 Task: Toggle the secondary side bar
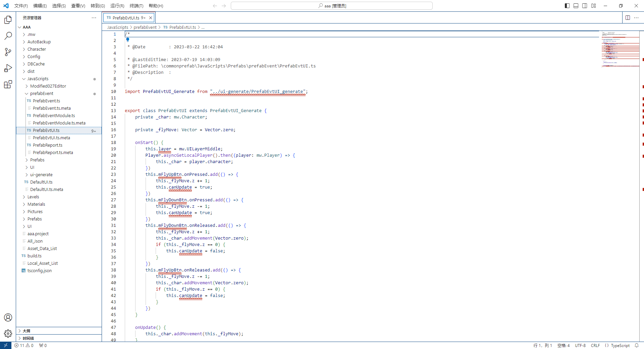tap(585, 6)
